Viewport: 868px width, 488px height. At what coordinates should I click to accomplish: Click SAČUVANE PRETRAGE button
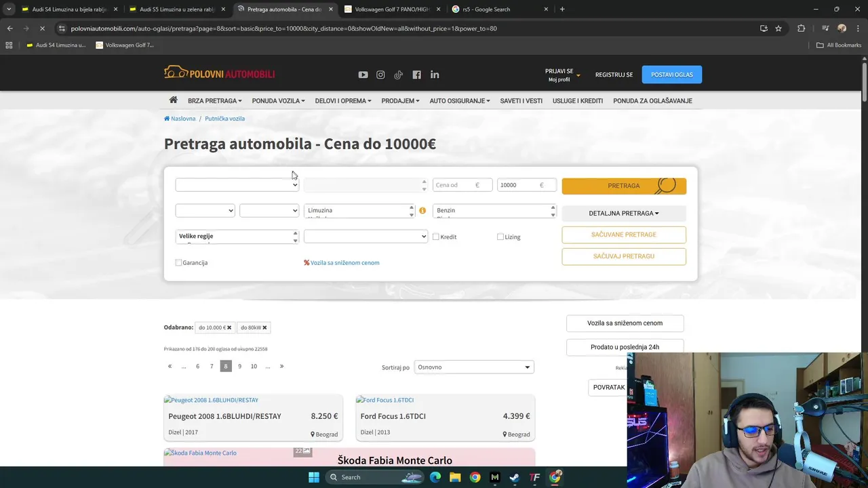tap(624, 235)
